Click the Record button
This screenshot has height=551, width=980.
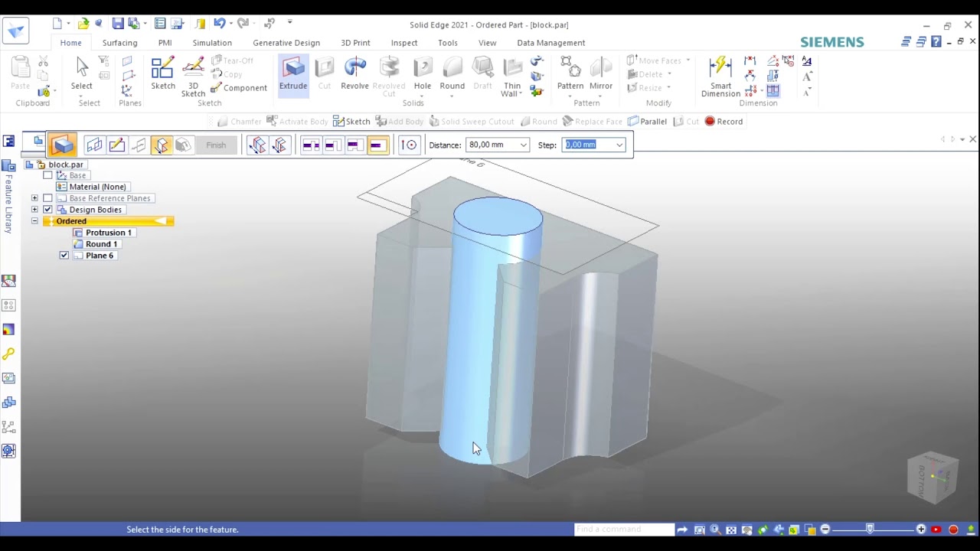724,122
